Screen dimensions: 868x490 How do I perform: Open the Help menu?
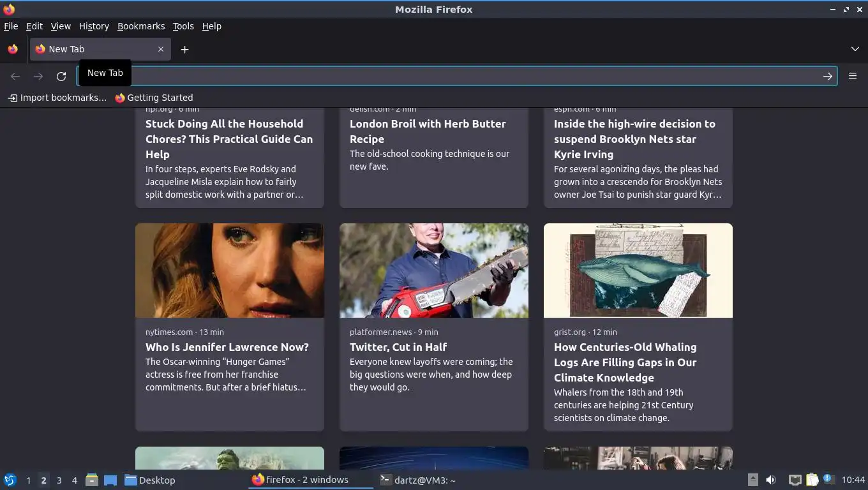212,26
